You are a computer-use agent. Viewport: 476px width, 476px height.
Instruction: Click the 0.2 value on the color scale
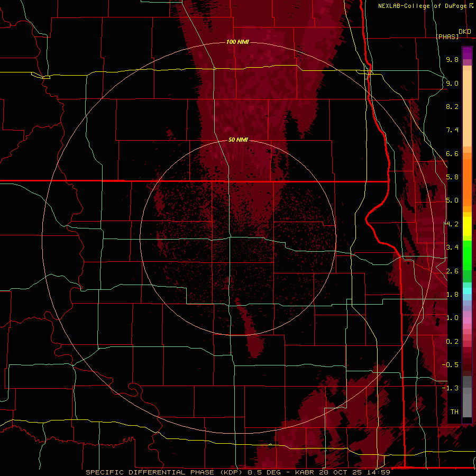click(452, 342)
